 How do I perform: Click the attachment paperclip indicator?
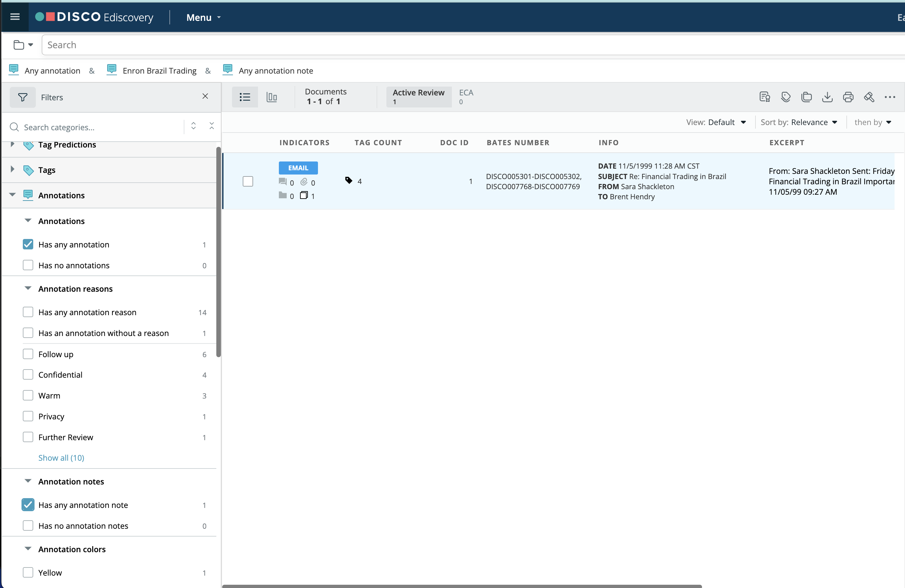(304, 182)
